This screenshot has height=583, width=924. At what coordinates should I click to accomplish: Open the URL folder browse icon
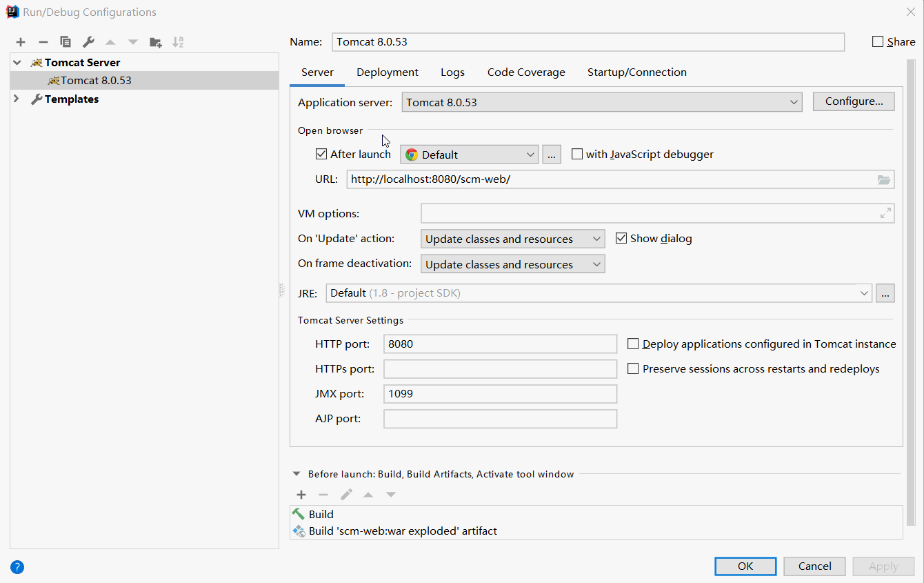[x=884, y=179]
